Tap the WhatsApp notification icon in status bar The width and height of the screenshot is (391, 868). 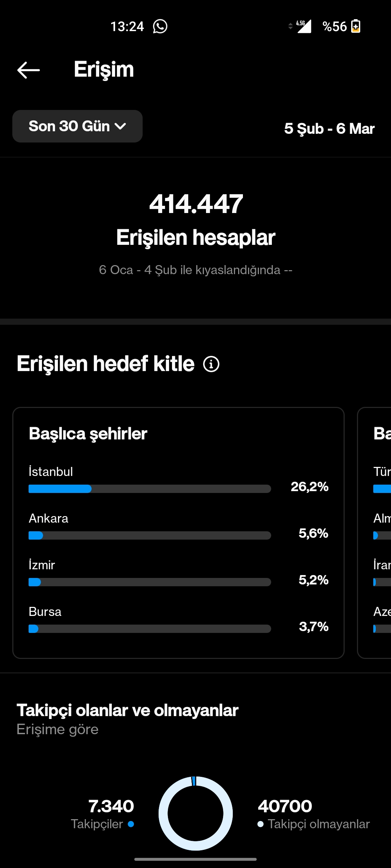[x=160, y=26]
